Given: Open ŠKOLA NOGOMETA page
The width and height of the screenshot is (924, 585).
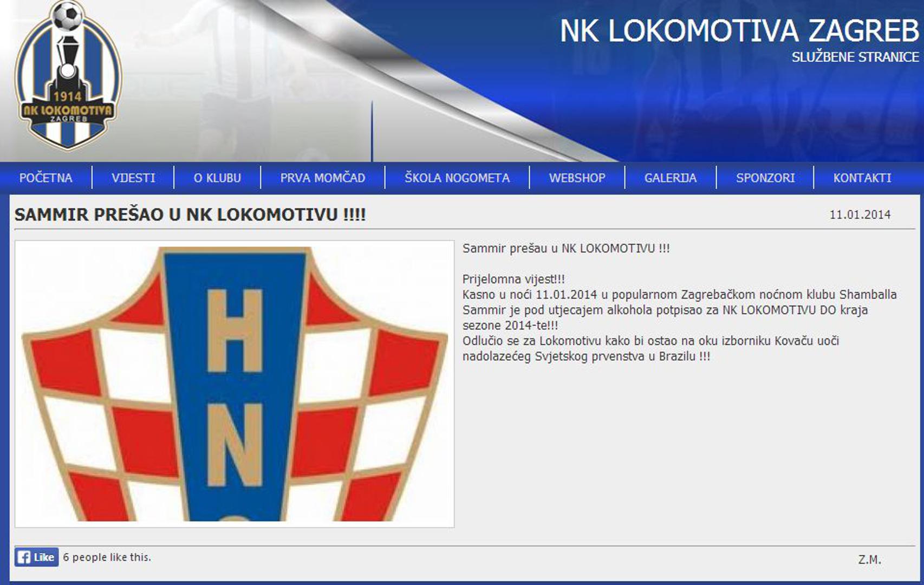Looking at the screenshot, I should (x=457, y=178).
